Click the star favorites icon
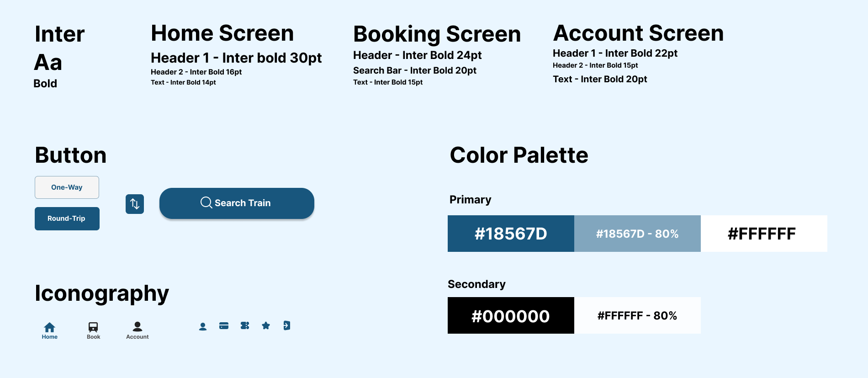Viewport: 868px width, 378px height. [266, 325]
